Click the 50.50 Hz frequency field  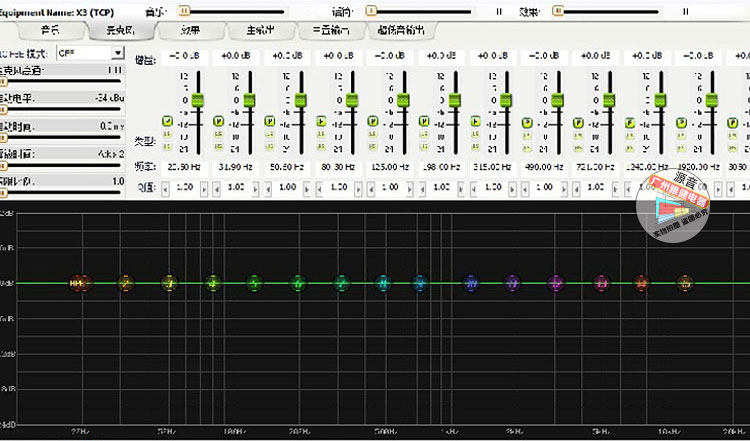[287, 167]
